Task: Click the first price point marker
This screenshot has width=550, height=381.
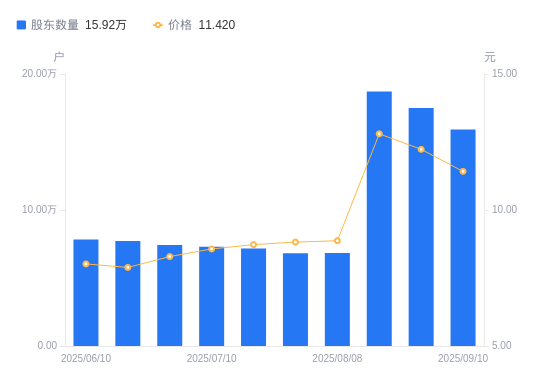Action: [86, 264]
